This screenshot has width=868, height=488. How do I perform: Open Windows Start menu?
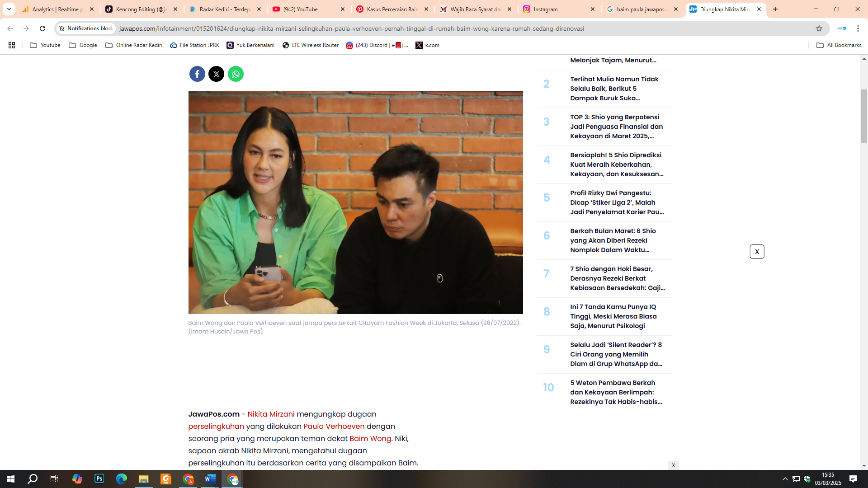(x=11, y=479)
